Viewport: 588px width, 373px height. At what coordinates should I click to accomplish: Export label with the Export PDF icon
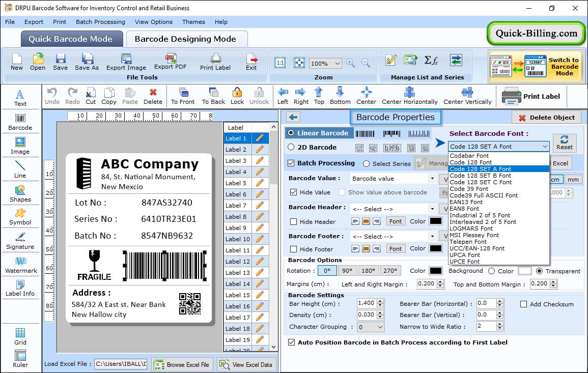click(170, 62)
